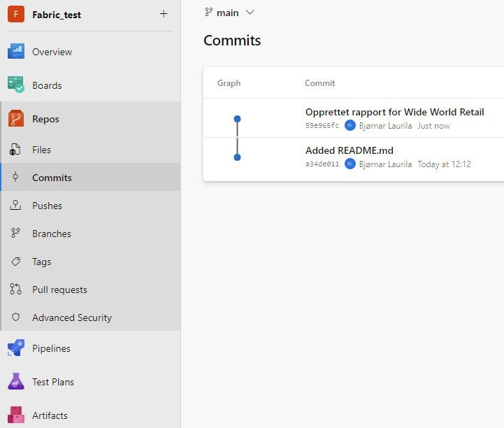Open the Tags submenu item
The image size is (504, 428).
click(x=41, y=262)
